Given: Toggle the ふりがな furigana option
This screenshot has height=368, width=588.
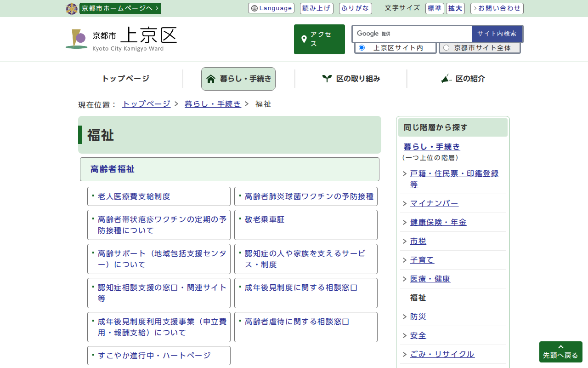Looking at the screenshot, I should pos(355,8).
